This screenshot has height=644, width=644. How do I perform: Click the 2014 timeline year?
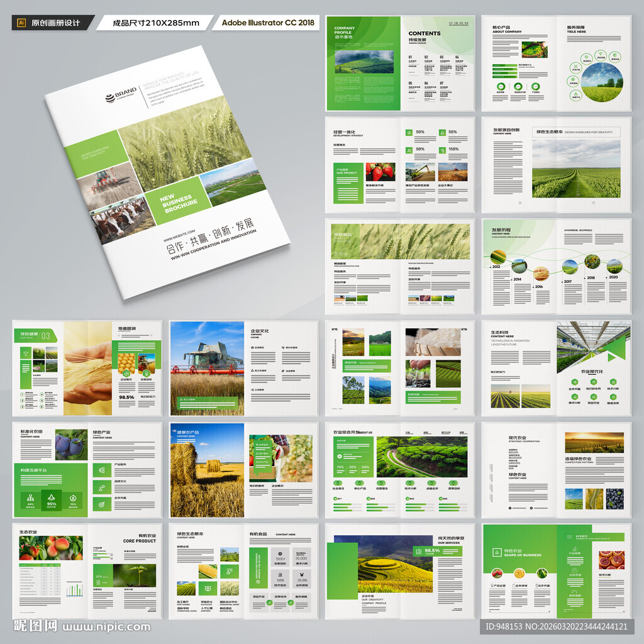[517, 279]
